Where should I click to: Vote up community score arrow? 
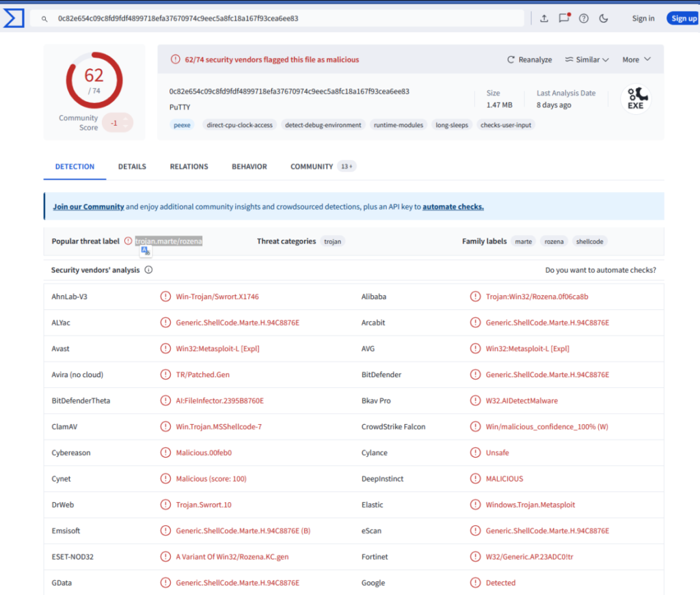pos(126,119)
